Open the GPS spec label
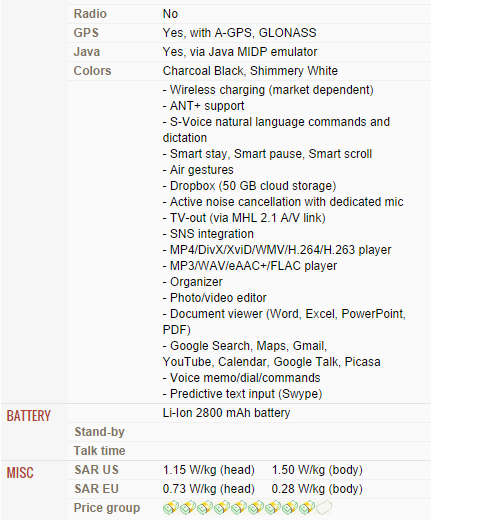This screenshot has width=488, height=525. [86, 33]
